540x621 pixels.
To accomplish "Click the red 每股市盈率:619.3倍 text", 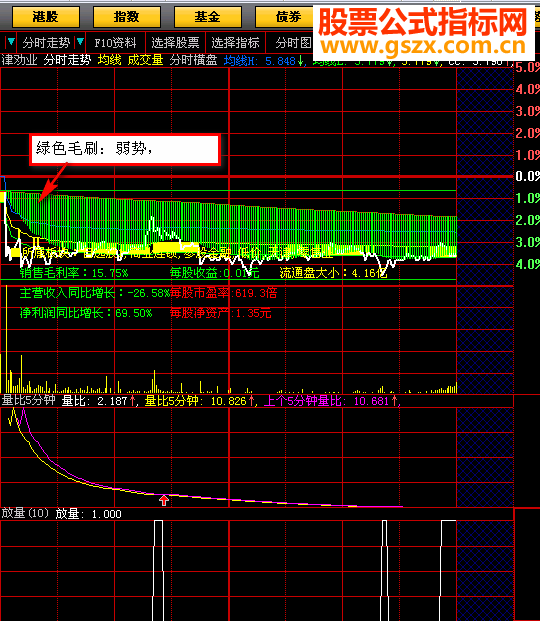I will click(223, 293).
